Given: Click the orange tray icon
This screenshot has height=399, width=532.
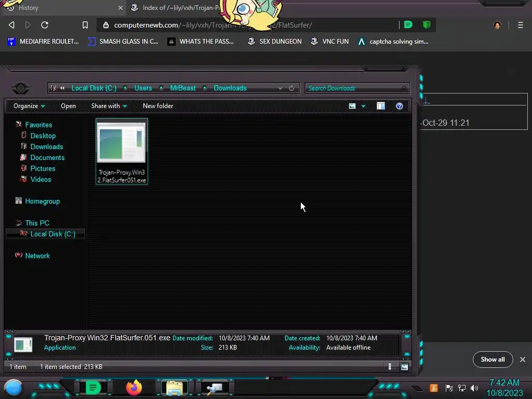Looking at the screenshot, I should (434, 388).
